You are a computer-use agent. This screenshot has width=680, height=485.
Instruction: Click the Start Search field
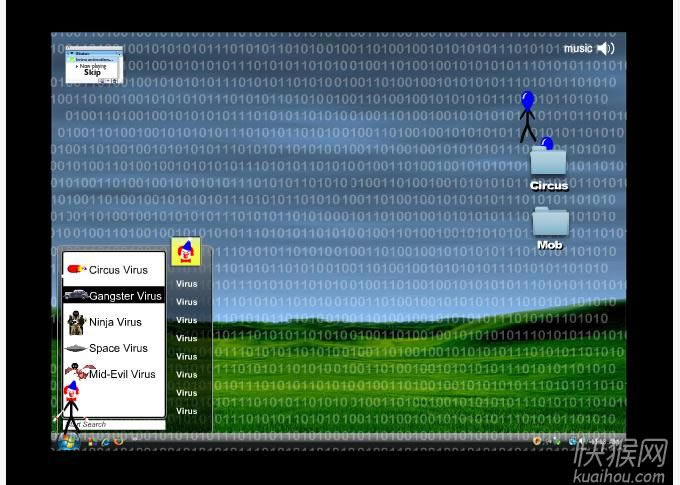tap(120, 425)
